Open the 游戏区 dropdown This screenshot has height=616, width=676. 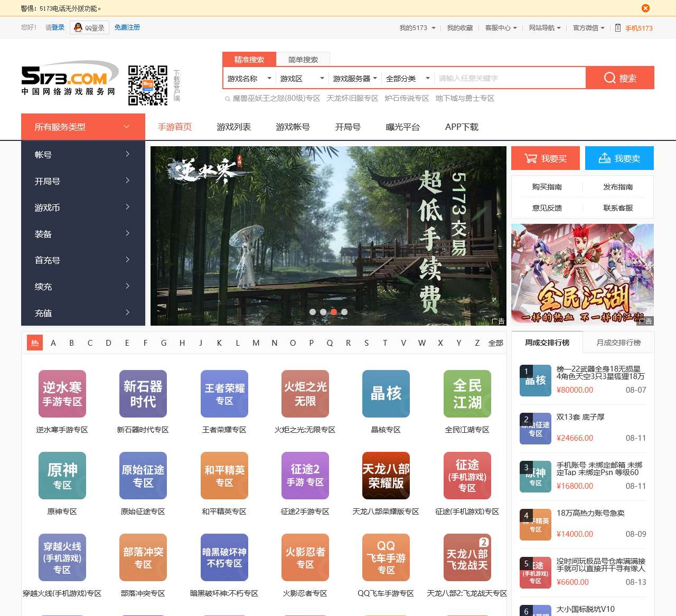[x=302, y=78]
